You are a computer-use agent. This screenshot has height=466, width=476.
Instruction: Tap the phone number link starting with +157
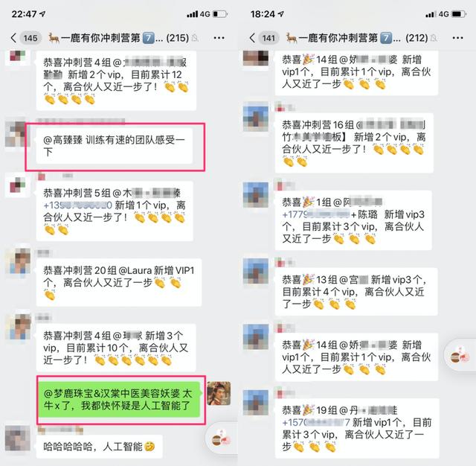point(315,422)
